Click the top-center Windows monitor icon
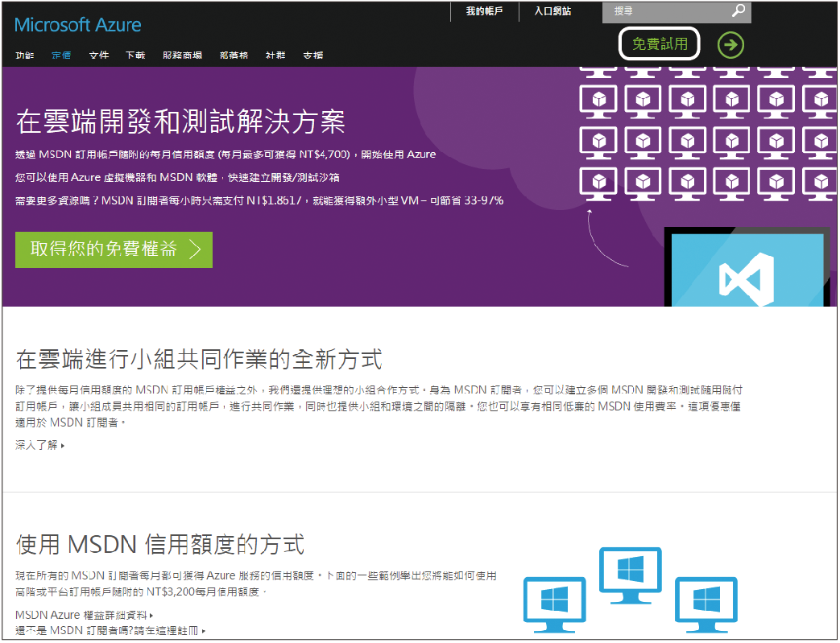Image resolution: width=840 pixels, height=643 pixels. (x=630, y=575)
